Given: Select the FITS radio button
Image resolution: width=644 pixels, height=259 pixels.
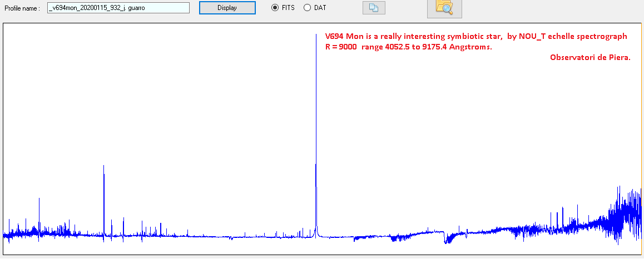Looking at the screenshot, I should click(x=275, y=8).
